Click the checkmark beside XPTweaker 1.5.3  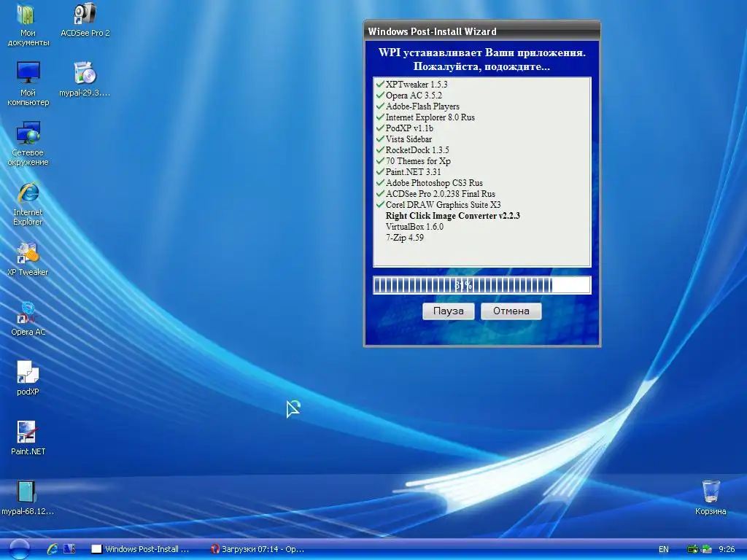(379, 84)
